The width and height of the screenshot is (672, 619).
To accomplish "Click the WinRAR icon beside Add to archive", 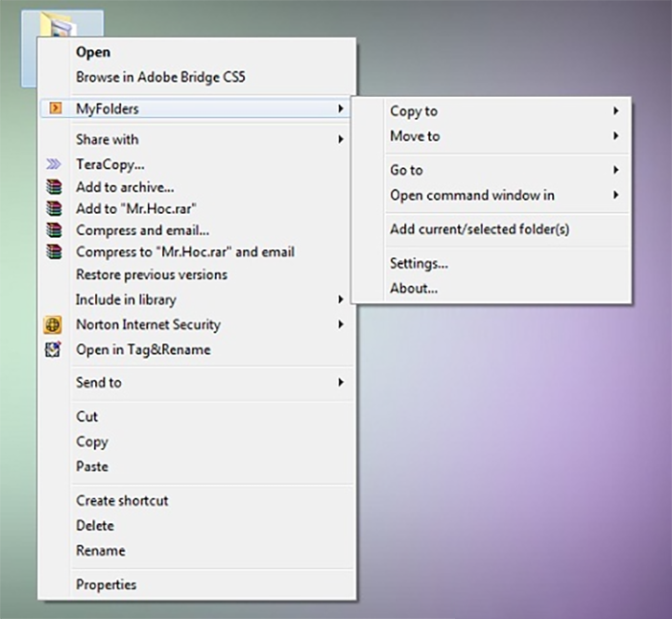I will (x=54, y=187).
